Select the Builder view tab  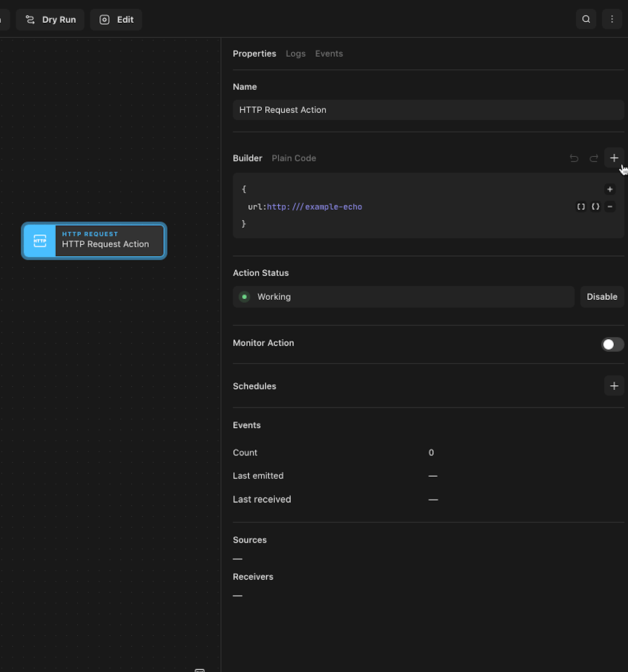click(247, 158)
